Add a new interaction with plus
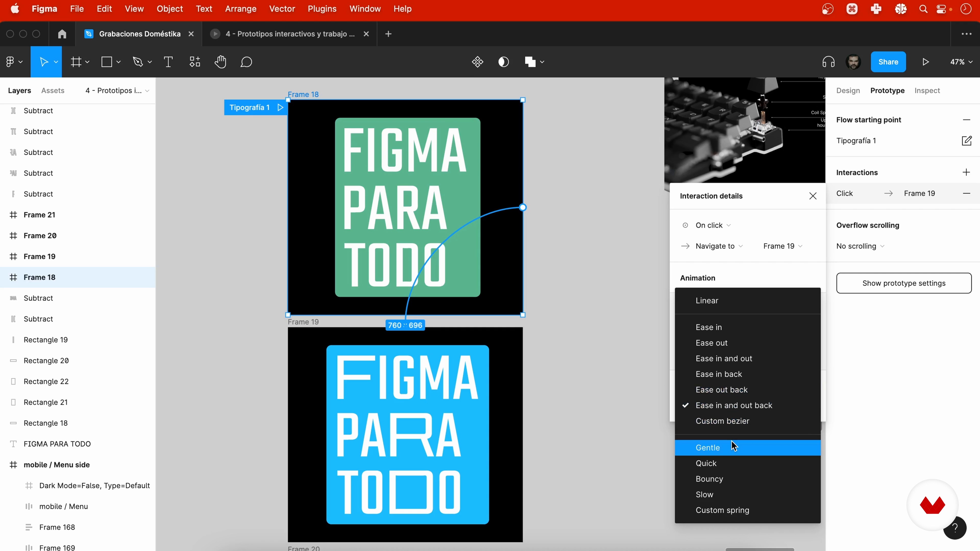The width and height of the screenshot is (980, 551). 966,172
